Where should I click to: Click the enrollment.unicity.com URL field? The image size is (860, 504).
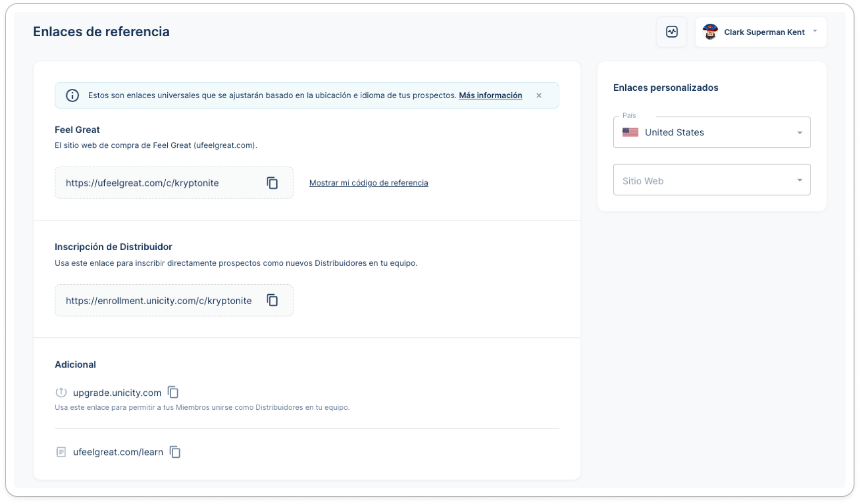tap(174, 300)
